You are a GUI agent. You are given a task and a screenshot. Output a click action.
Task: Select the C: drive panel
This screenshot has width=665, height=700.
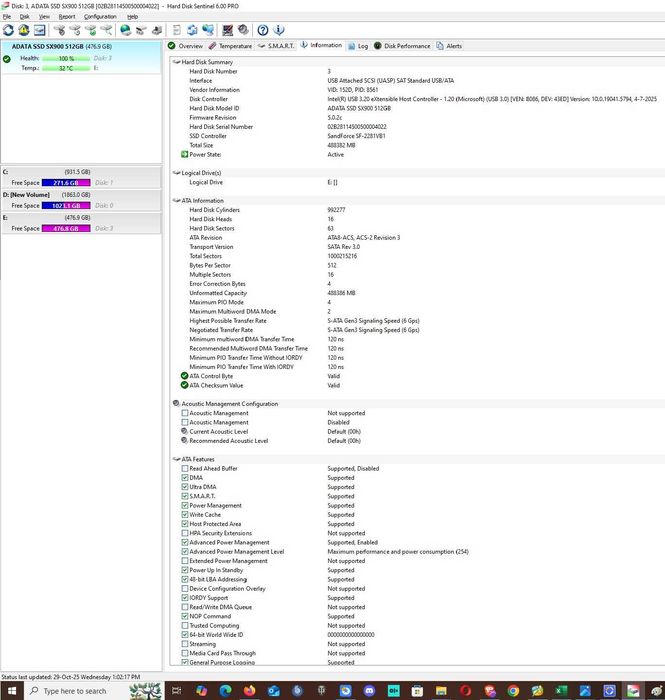point(81,177)
